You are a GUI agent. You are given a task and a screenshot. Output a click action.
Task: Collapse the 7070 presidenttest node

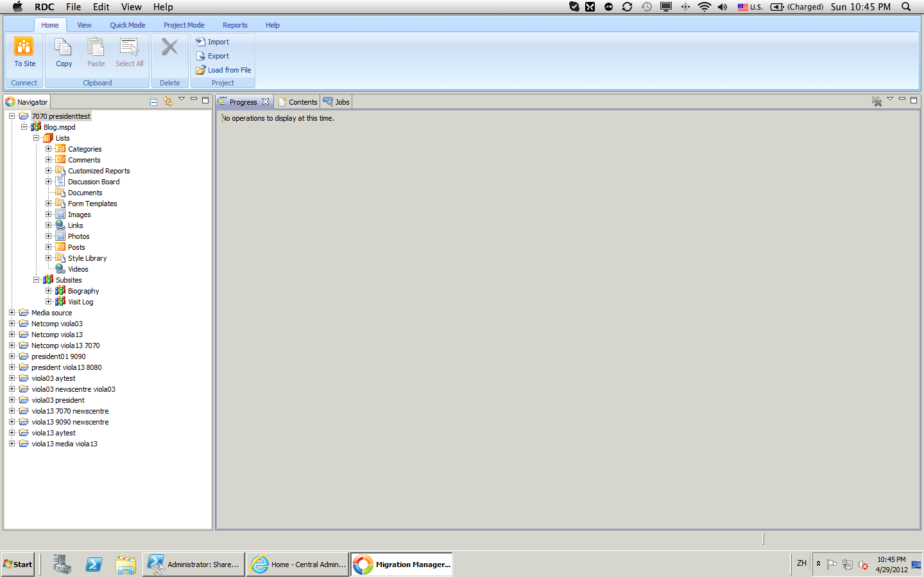coord(12,116)
